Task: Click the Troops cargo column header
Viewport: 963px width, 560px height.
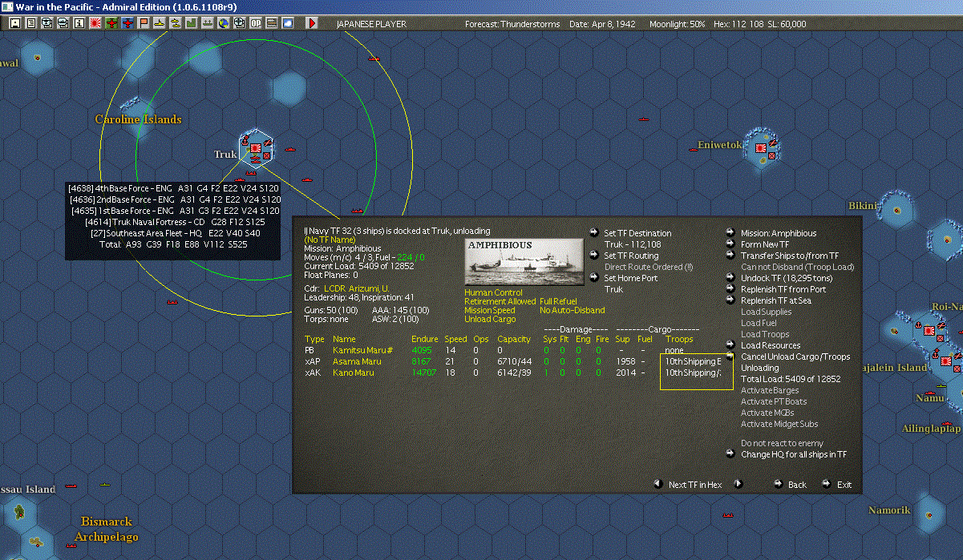Action: point(679,339)
